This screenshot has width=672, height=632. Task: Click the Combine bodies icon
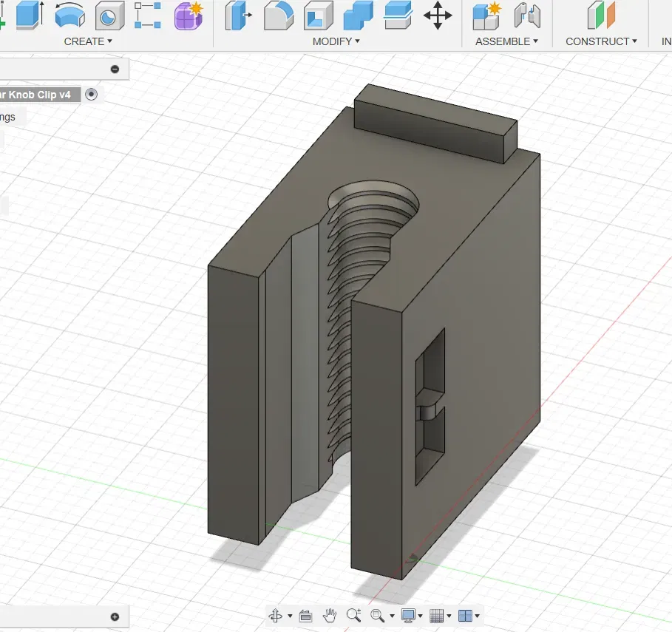point(359,16)
